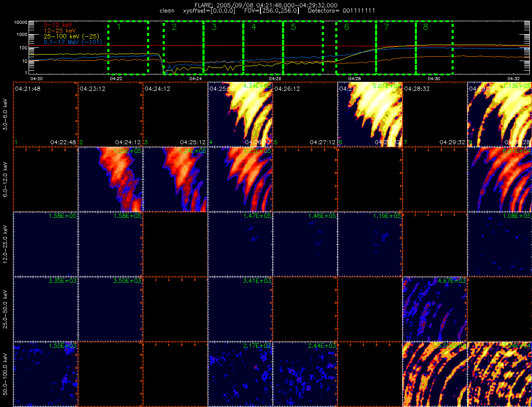532x407 pixels.
Task: Open the 12-25 keV panel labeled 1.46E+05
Action: click(305, 244)
